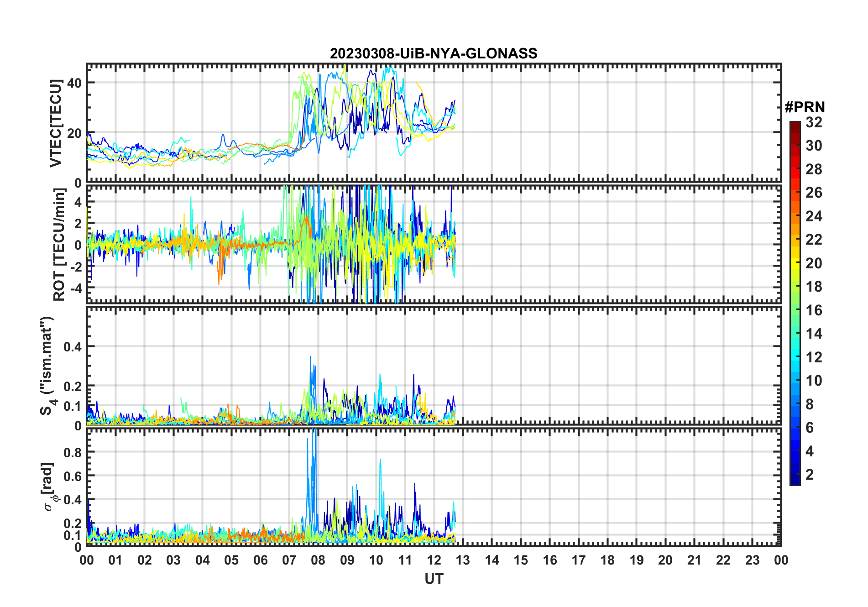Click S4 y-axis tick label 0.4
Image resolution: width=868 pixels, height=607 pixels.
coord(73,347)
